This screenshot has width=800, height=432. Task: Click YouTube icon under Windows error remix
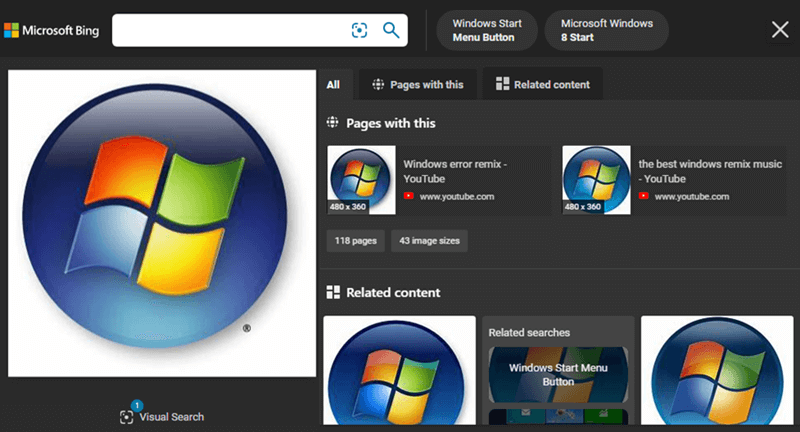click(409, 197)
